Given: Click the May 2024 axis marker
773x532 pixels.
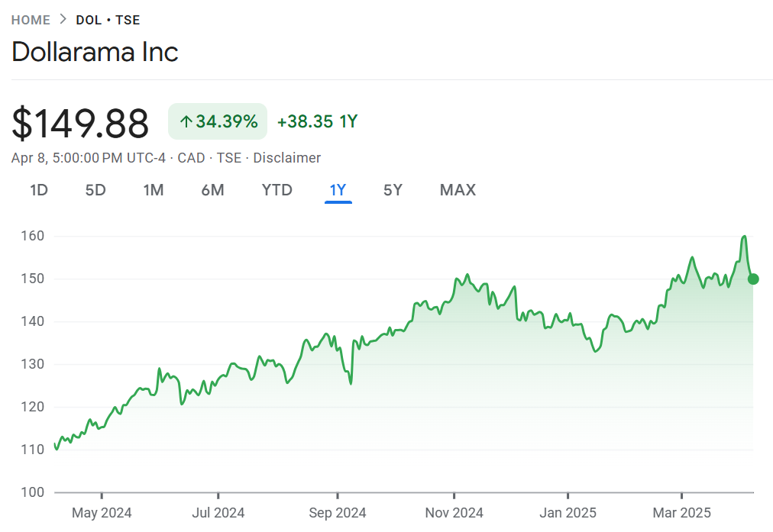Looking at the screenshot, I should pyautogui.click(x=102, y=513).
